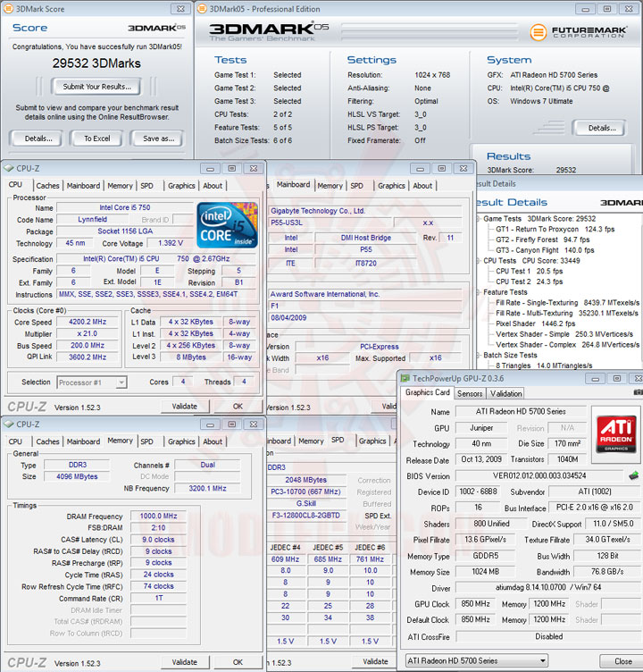
Task: Open Mainboard tab in the CPU-Z CPU-tab window
Action: (x=83, y=186)
